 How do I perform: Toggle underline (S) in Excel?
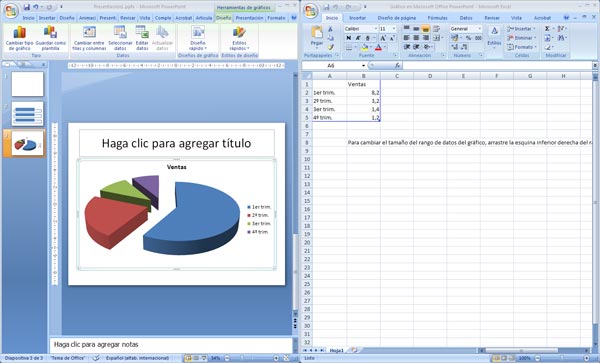tap(367, 38)
